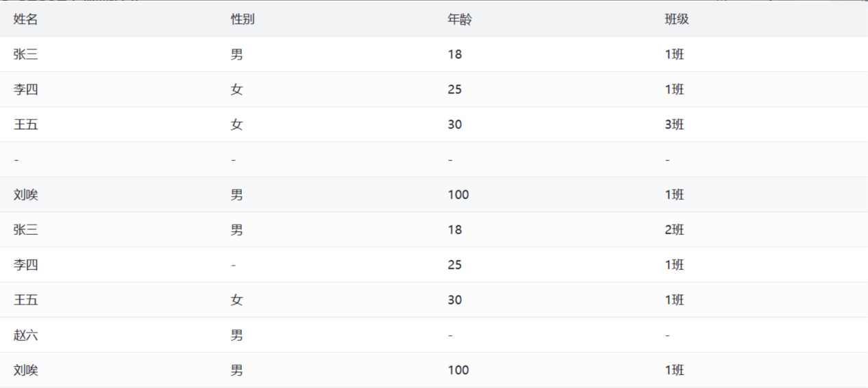
Task: Click 张三 in the 2班 row
Action: [25, 230]
